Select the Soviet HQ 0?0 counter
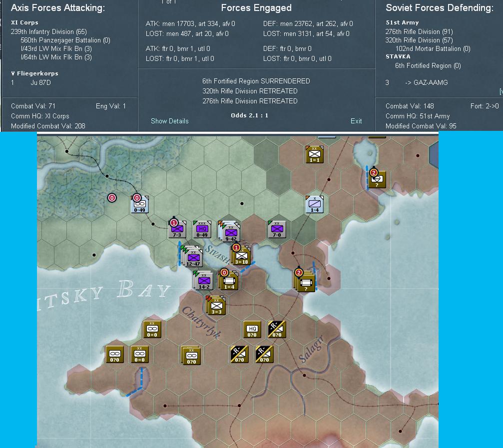This screenshot has width=503, height=448. point(252,329)
